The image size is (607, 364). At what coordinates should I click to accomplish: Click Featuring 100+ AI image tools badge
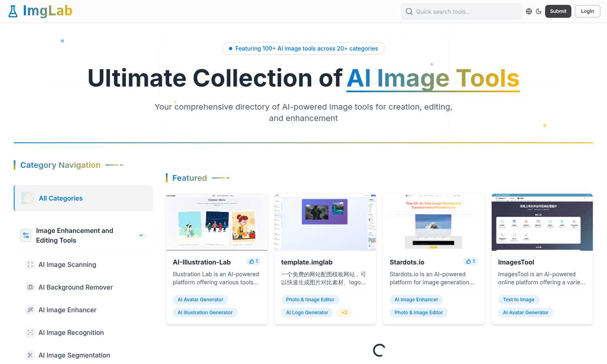pos(303,49)
